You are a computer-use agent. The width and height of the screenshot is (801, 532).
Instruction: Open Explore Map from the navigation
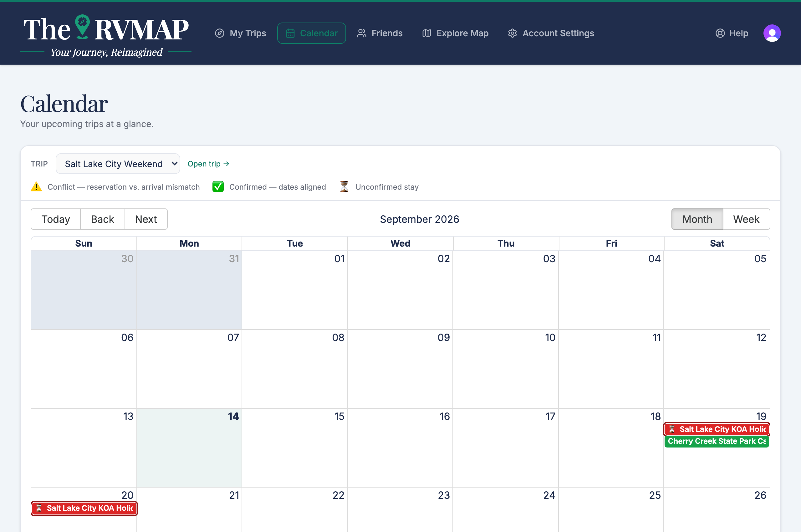[x=455, y=33]
